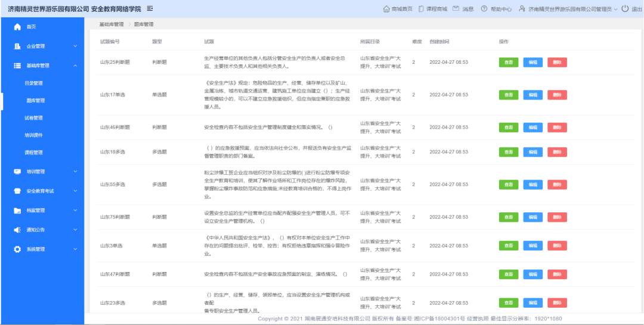Screen dimensions: 644x325
Task: Open 课程管理 in the sidebar
Action: pyautogui.click(x=33, y=153)
